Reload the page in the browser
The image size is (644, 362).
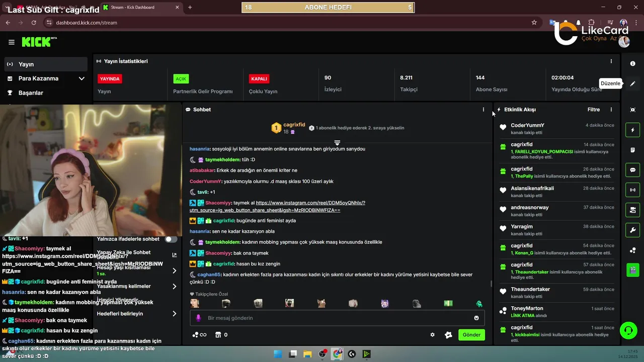(34, 23)
